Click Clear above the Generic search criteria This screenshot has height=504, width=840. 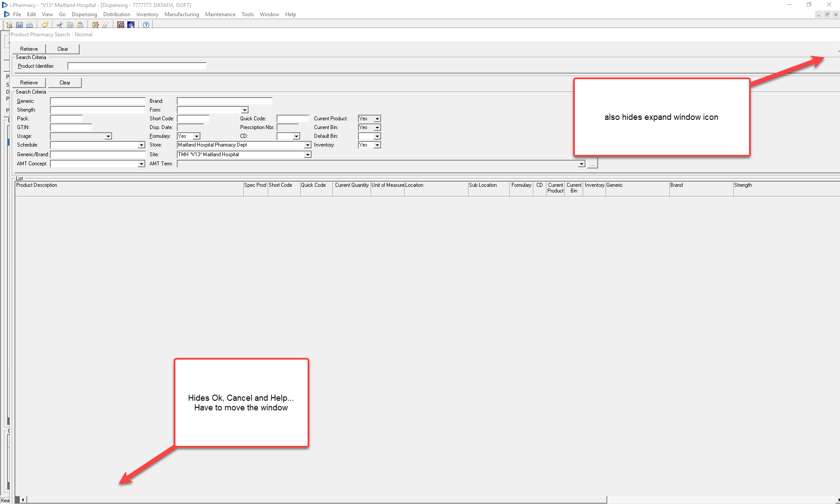pos(65,83)
